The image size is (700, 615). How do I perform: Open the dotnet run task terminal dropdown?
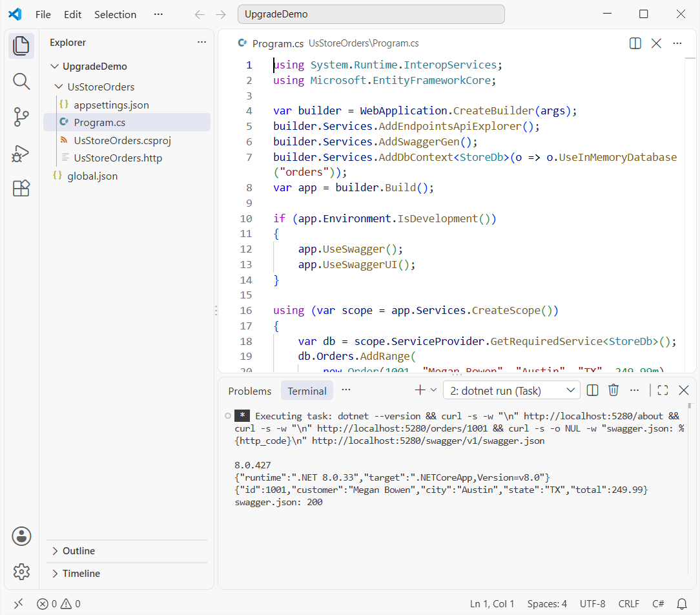[x=511, y=391]
